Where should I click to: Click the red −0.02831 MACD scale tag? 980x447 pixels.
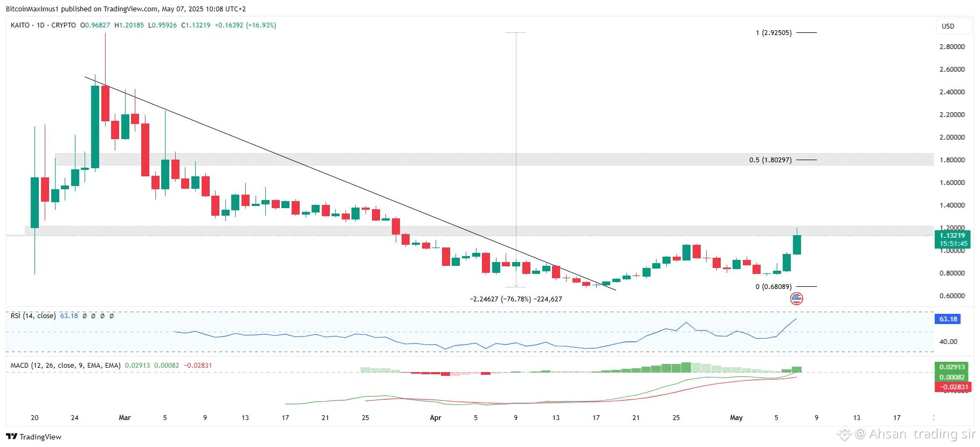[953, 387]
